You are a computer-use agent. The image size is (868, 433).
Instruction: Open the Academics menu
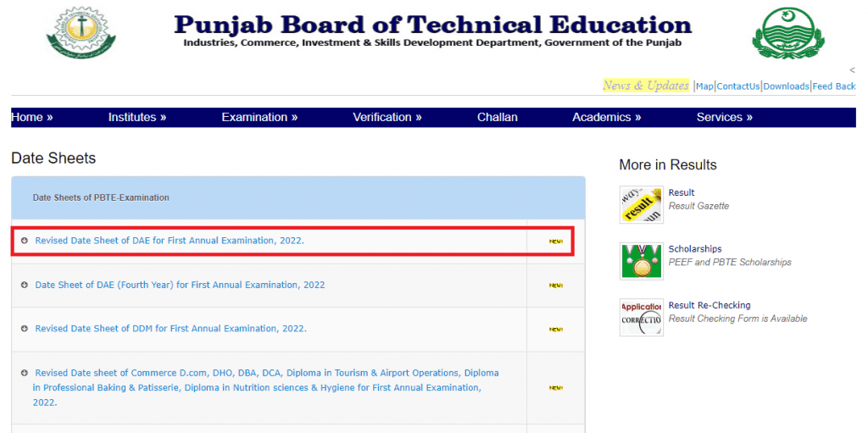[x=606, y=117]
